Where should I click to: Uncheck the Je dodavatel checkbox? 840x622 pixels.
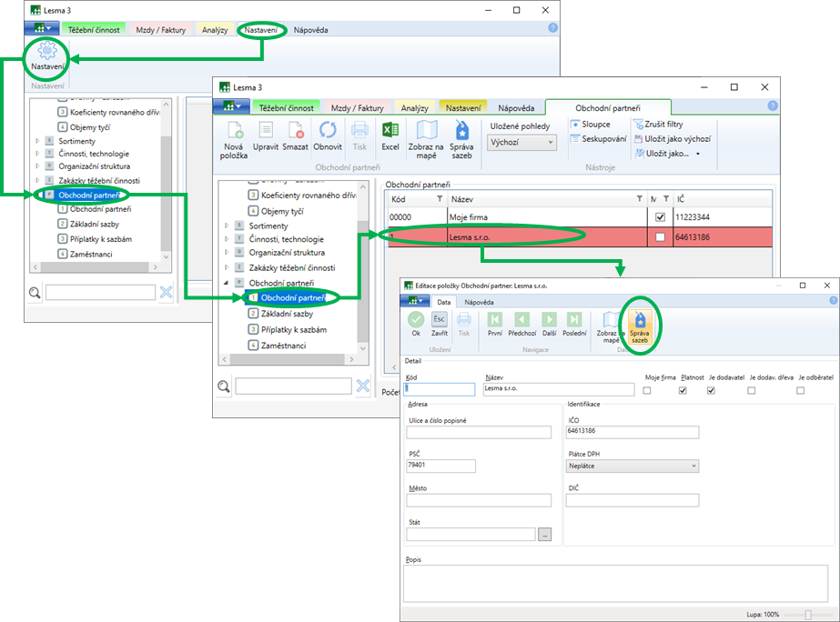point(711,390)
